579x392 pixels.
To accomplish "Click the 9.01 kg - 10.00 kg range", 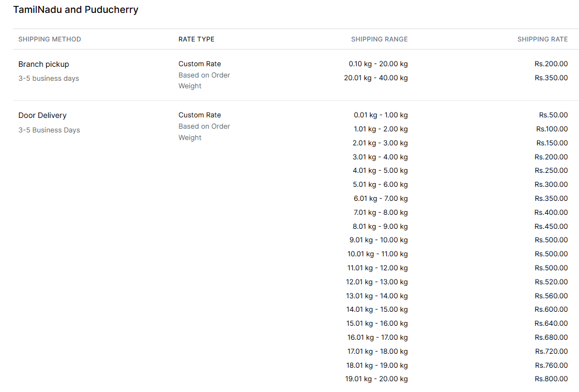I will pyautogui.click(x=379, y=240).
